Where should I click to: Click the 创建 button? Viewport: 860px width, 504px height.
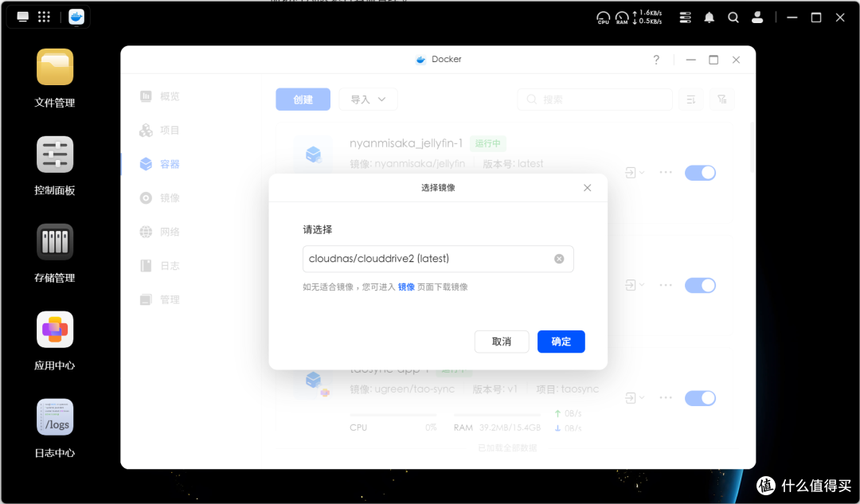click(x=303, y=100)
